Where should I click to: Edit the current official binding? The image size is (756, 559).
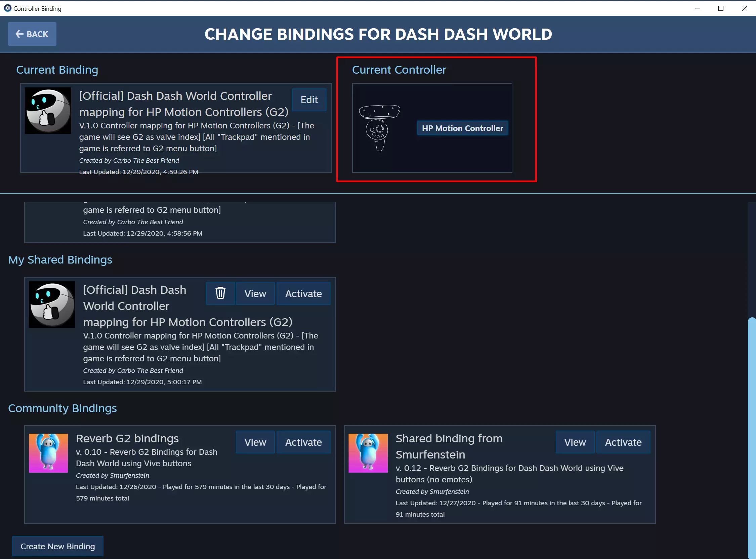(x=309, y=100)
